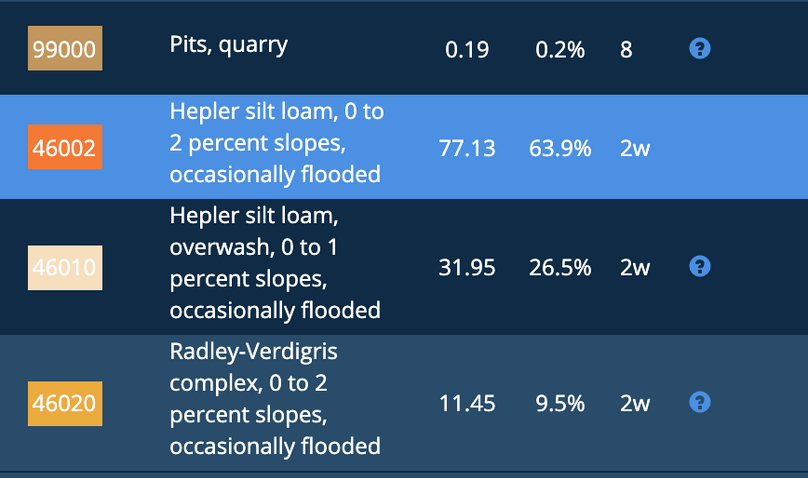This screenshot has width=808, height=478.
Task: Open help icon for Hepler overwash row
Action: [700, 267]
